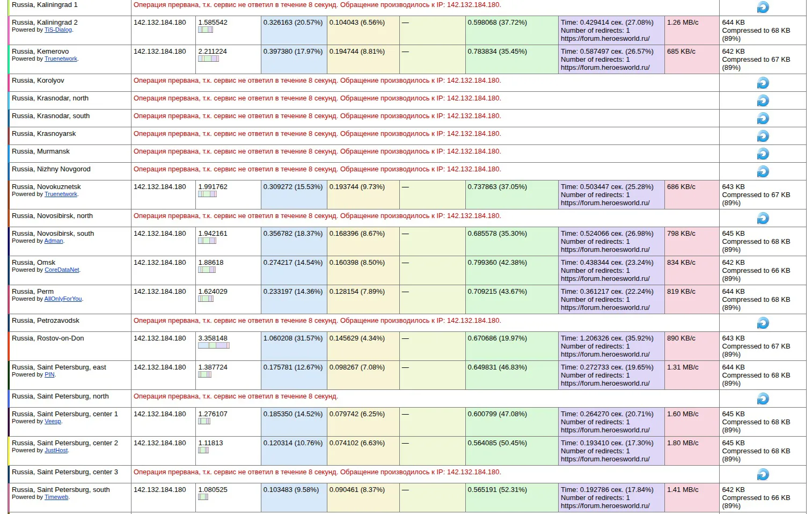Click the timing bar under 3.358148 for Rostov-on-Don

214,345
